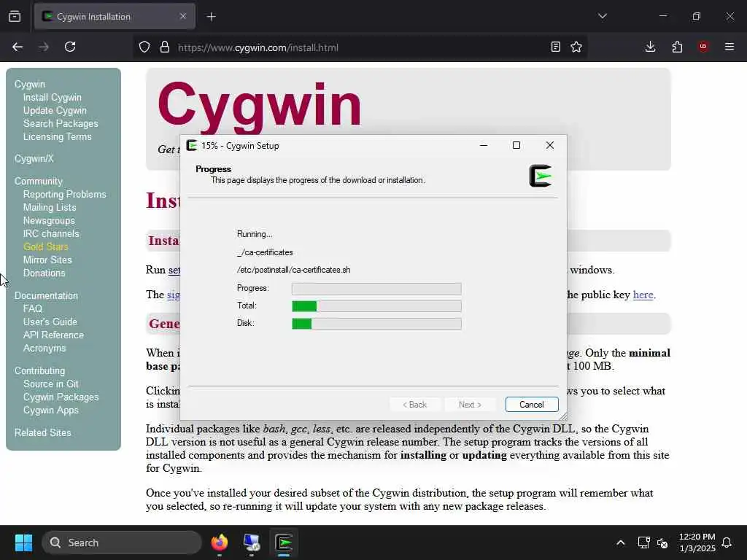Open the Update Cygwin sidebar link
The width and height of the screenshot is (747, 560).
(55, 111)
